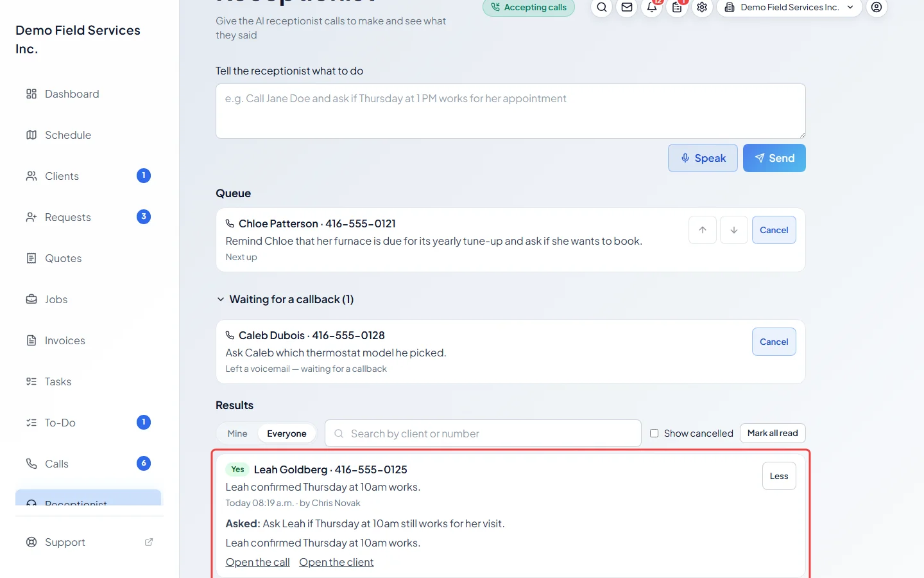Open To-Do in the sidebar
The image size is (924, 578).
[x=87, y=423]
